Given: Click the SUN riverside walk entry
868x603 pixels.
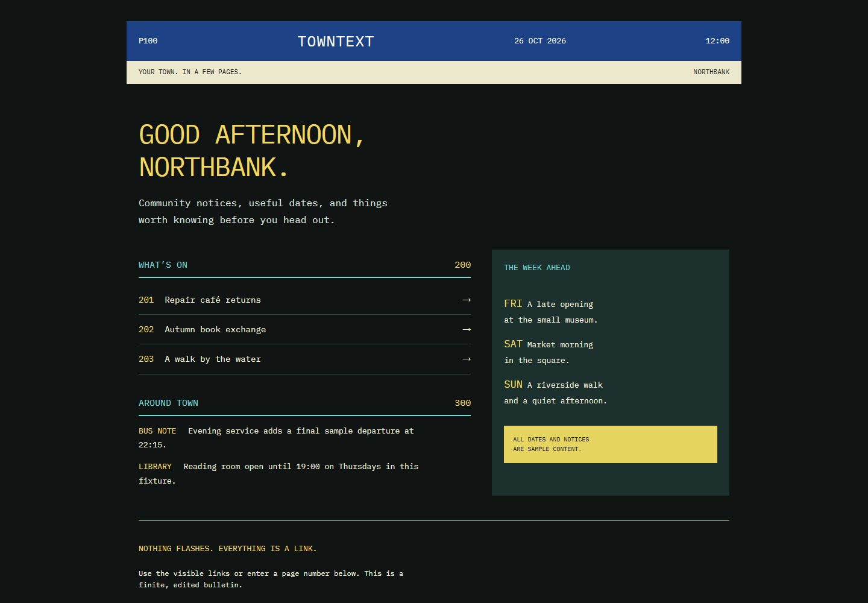Looking at the screenshot, I should pyautogui.click(x=556, y=393).
